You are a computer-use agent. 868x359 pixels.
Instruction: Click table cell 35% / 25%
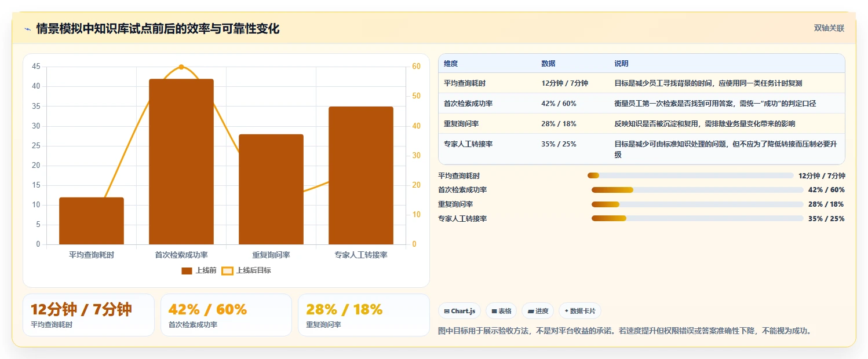pos(559,144)
